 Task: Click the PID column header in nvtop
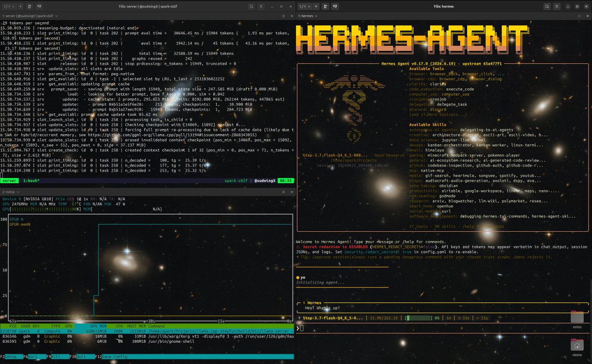point(13,326)
